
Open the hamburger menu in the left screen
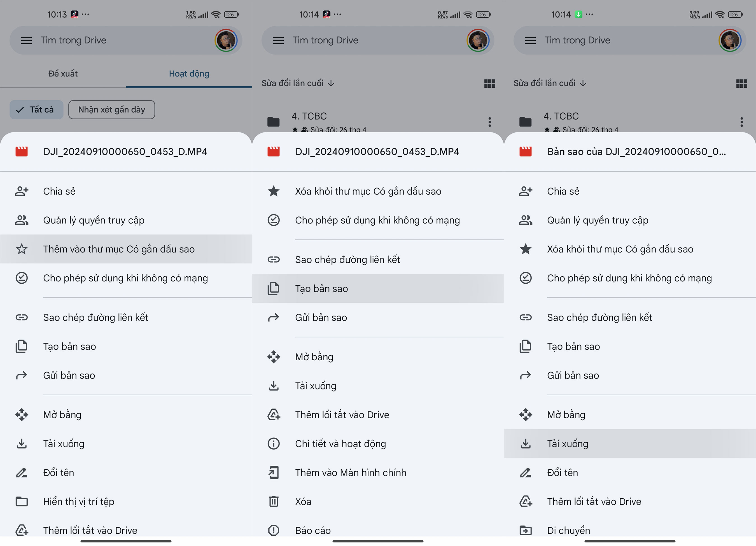coord(26,40)
